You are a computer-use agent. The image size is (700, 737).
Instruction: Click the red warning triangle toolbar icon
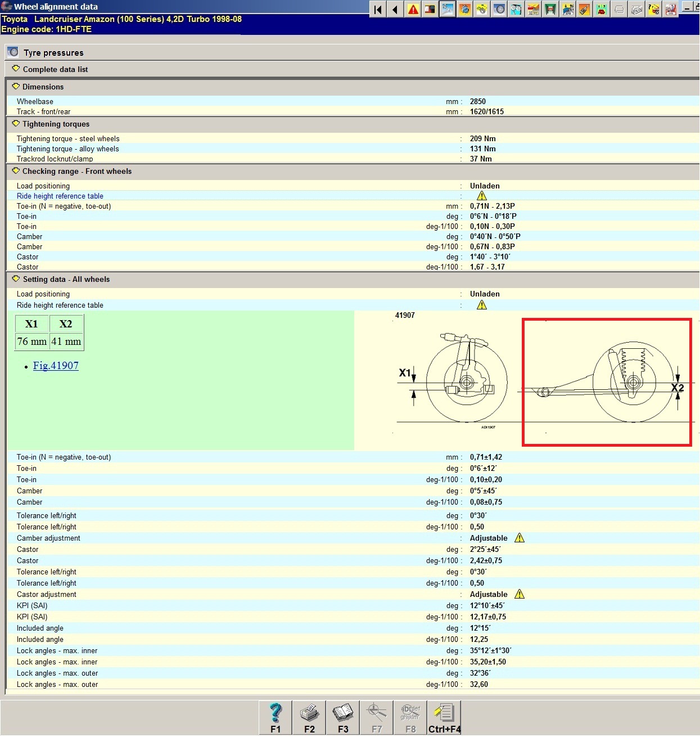[x=413, y=10]
